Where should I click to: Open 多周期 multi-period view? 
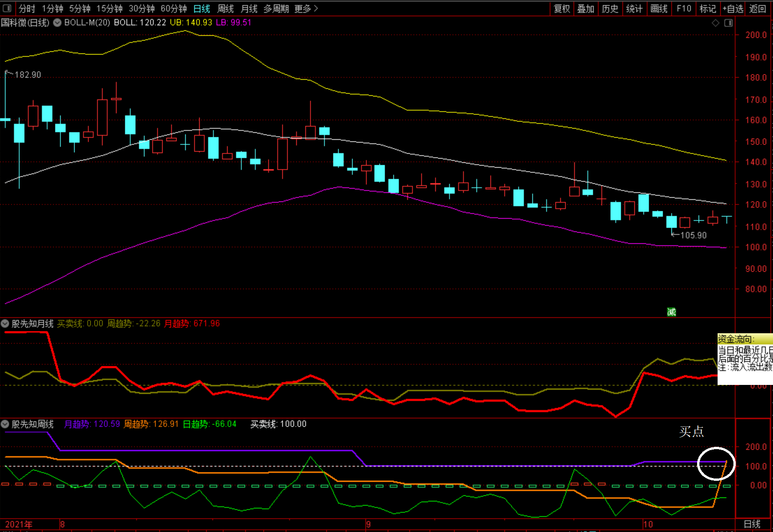[276, 8]
